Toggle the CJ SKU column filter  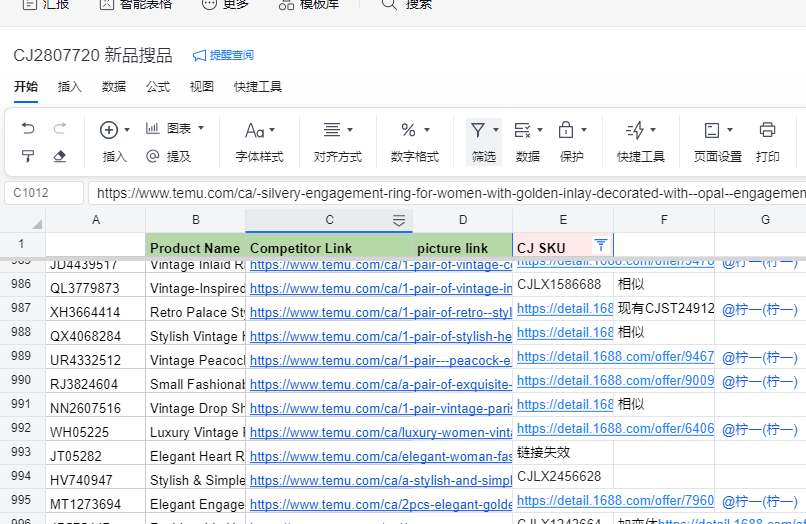(600, 245)
